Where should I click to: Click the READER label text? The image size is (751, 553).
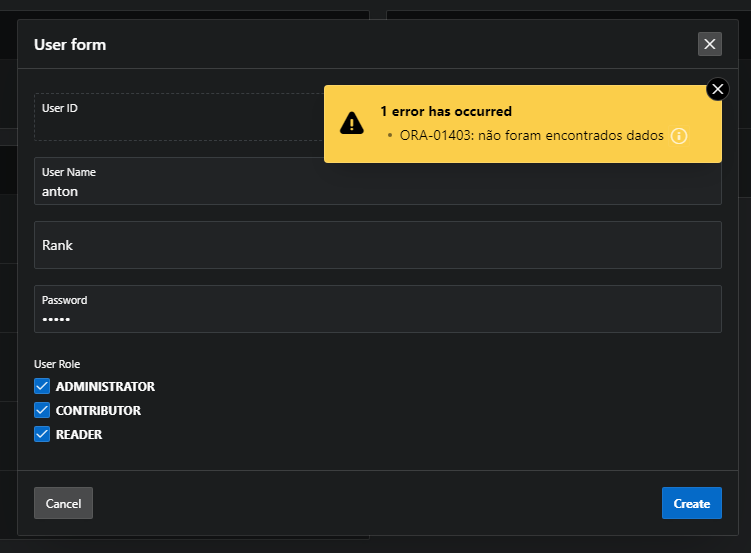pos(79,434)
